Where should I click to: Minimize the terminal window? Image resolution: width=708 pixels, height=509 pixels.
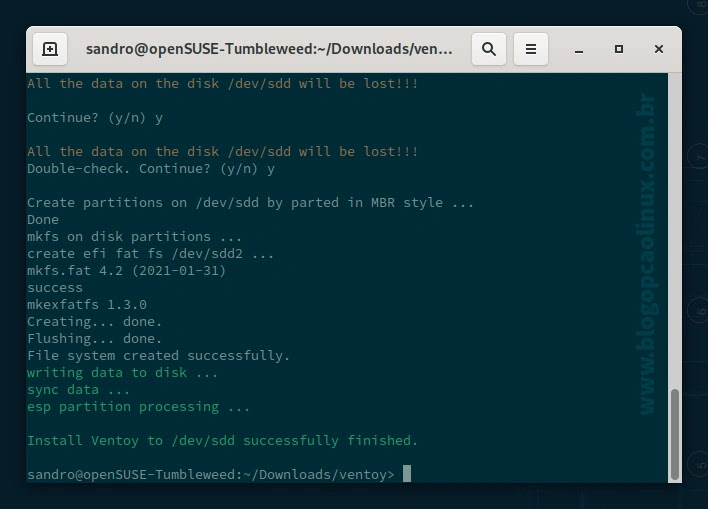click(578, 49)
